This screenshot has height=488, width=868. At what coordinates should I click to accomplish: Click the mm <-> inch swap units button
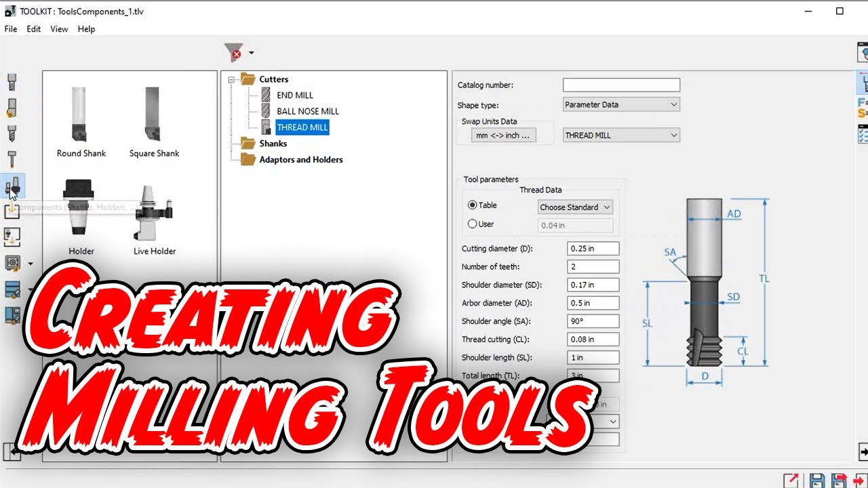504,135
